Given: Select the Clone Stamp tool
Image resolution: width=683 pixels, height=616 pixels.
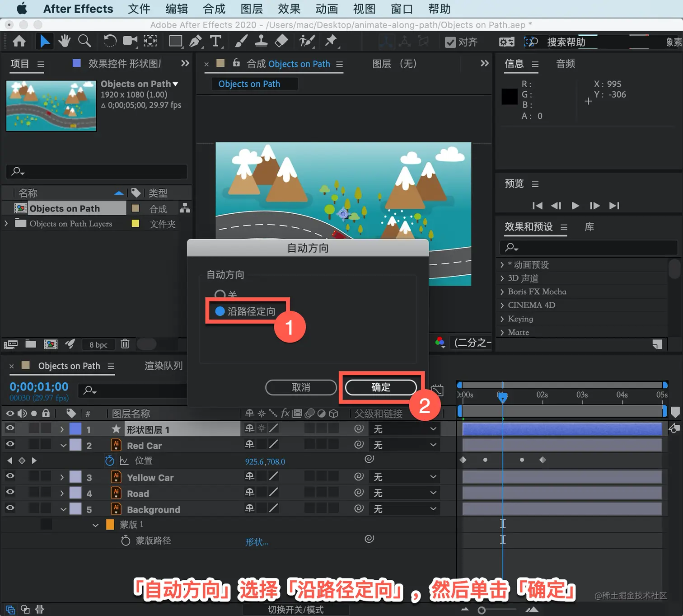Looking at the screenshot, I should click(x=261, y=42).
